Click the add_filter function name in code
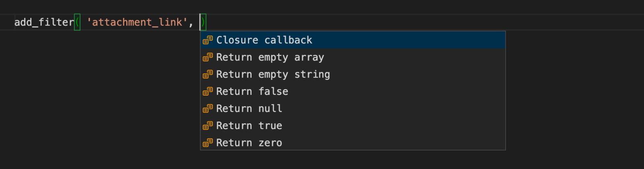The height and width of the screenshot is (169, 644). pos(44,22)
